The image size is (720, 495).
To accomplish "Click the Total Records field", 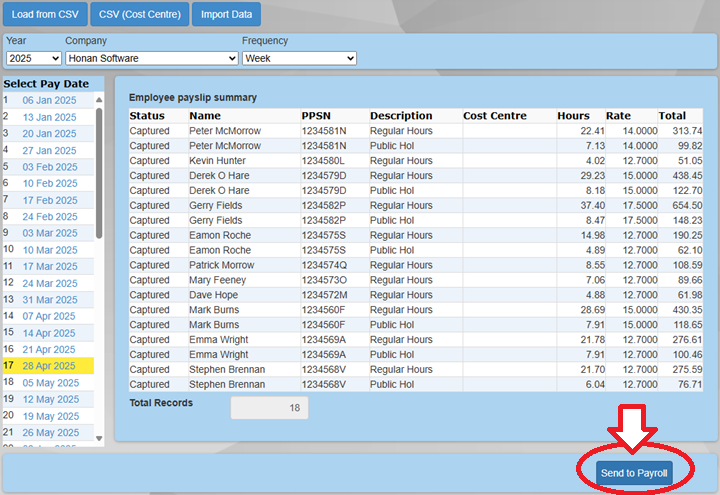I will (x=269, y=408).
